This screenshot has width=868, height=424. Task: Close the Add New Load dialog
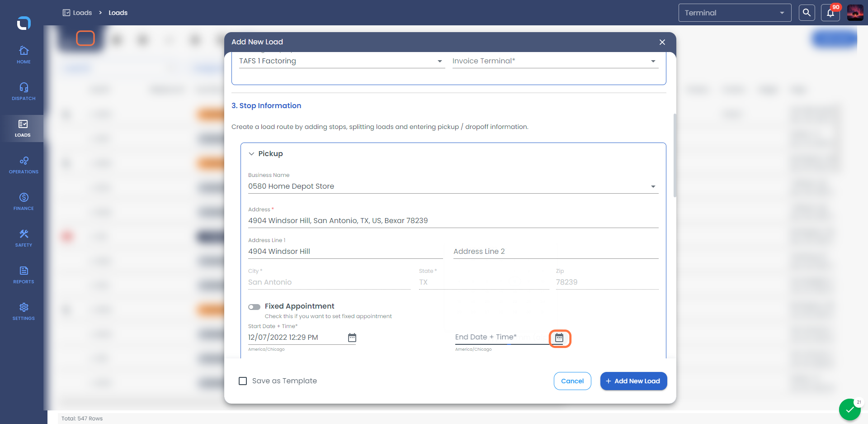(x=662, y=42)
